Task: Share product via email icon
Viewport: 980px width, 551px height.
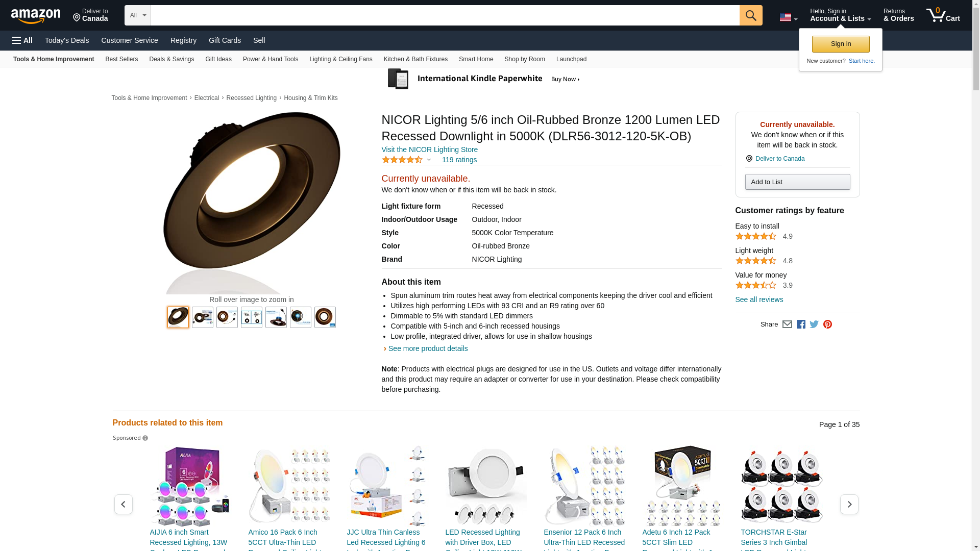Action: pyautogui.click(x=787, y=324)
